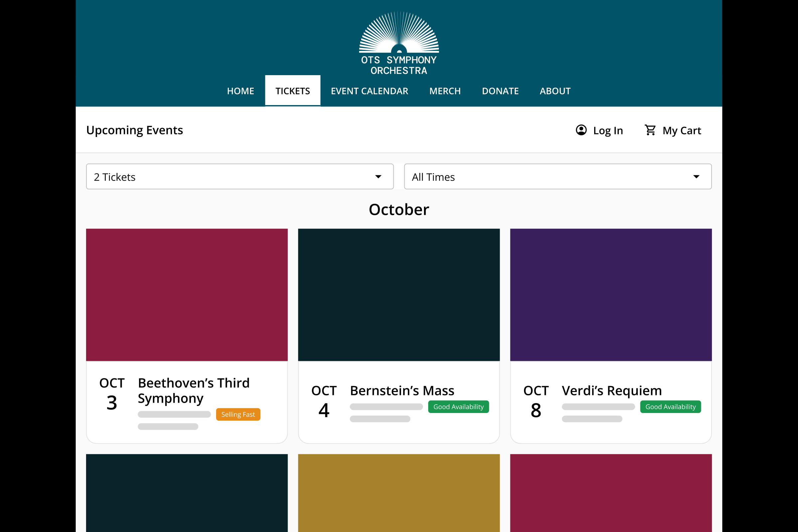Click the arrow on the All Times dropdown
This screenshot has height=532, width=798.
coord(696,177)
